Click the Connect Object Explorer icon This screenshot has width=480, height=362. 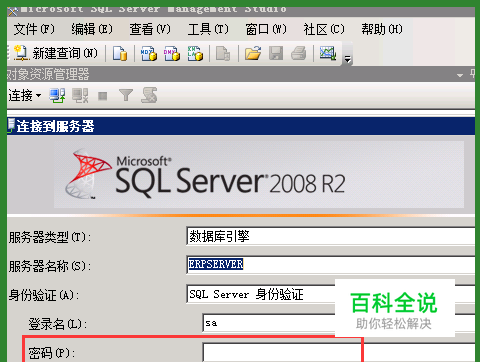[x=57, y=96]
